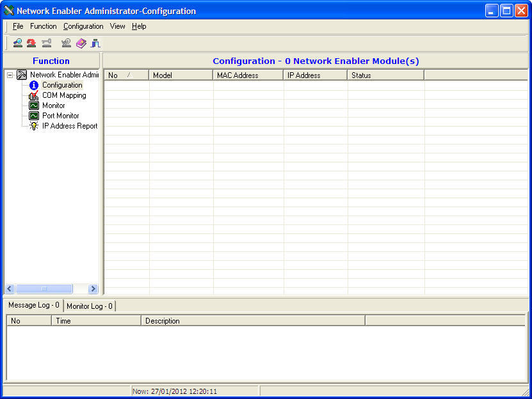Select the Port Monitor function
The image size is (532, 399).
(61, 116)
